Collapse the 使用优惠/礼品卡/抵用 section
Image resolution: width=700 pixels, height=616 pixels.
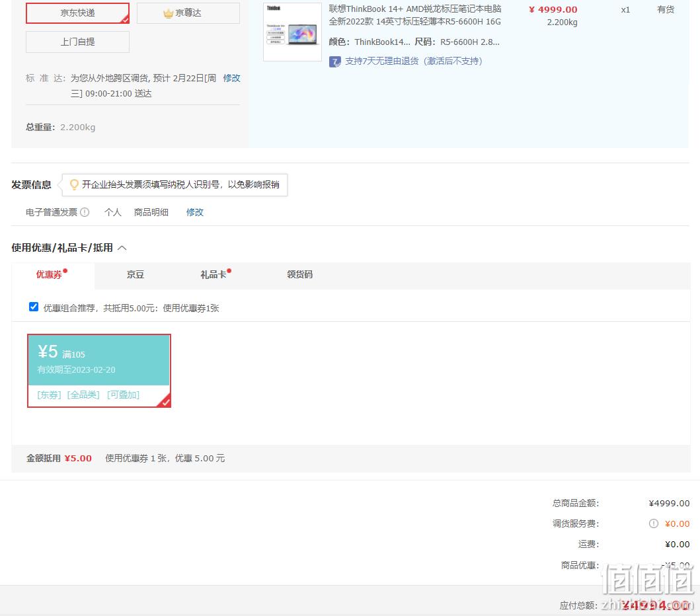click(122, 248)
